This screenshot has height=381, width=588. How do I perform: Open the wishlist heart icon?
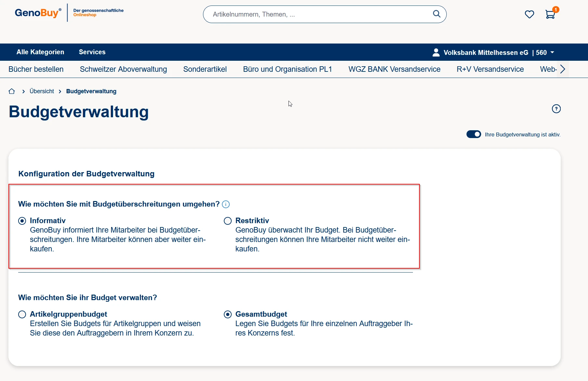click(x=529, y=14)
